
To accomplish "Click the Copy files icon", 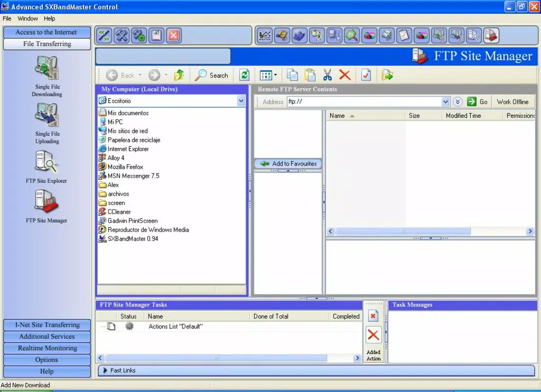I will click(292, 75).
